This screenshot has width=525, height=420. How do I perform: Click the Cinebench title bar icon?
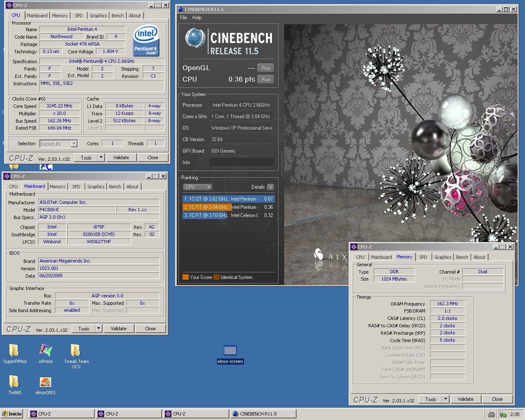tap(180, 9)
